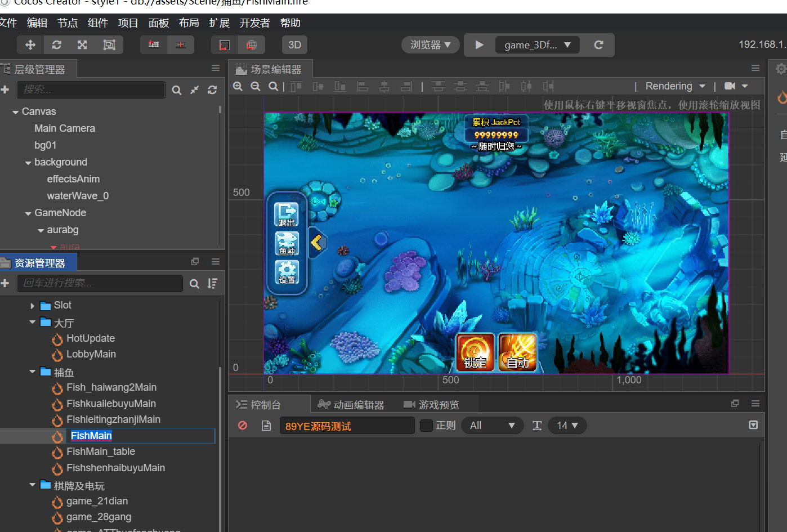Enable the 正则 regex checkbox
The image size is (787, 532).
coord(427,426)
